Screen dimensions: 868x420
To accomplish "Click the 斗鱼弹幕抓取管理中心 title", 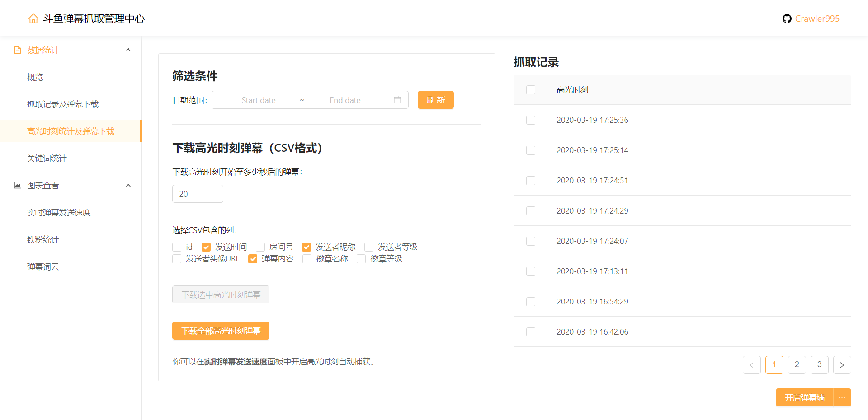I will tap(94, 19).
